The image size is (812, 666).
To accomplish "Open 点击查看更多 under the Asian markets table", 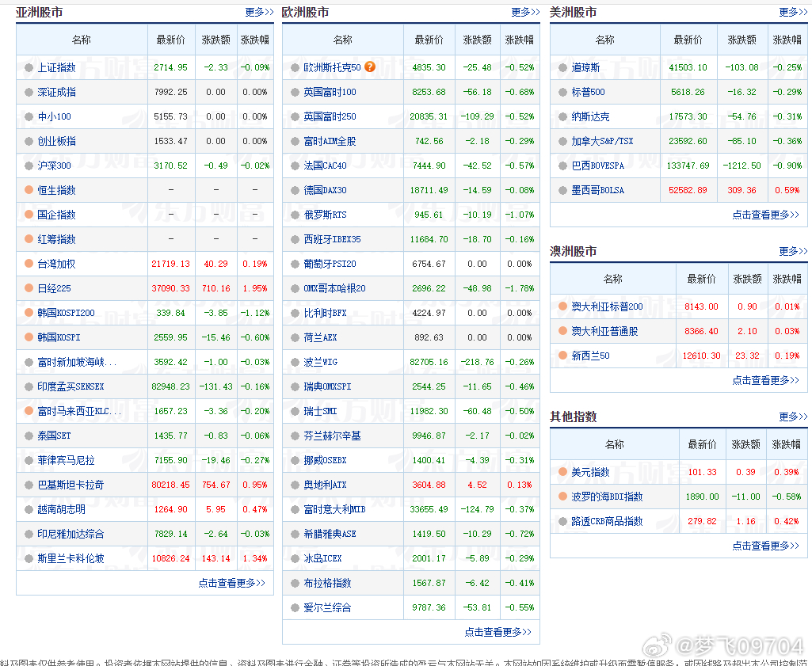I will (x=231, y=583).
